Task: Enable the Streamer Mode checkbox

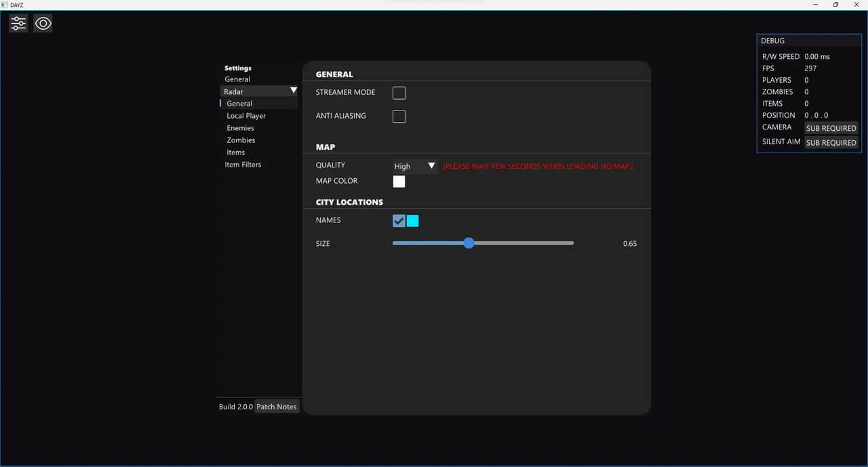Action: point(399,93)
